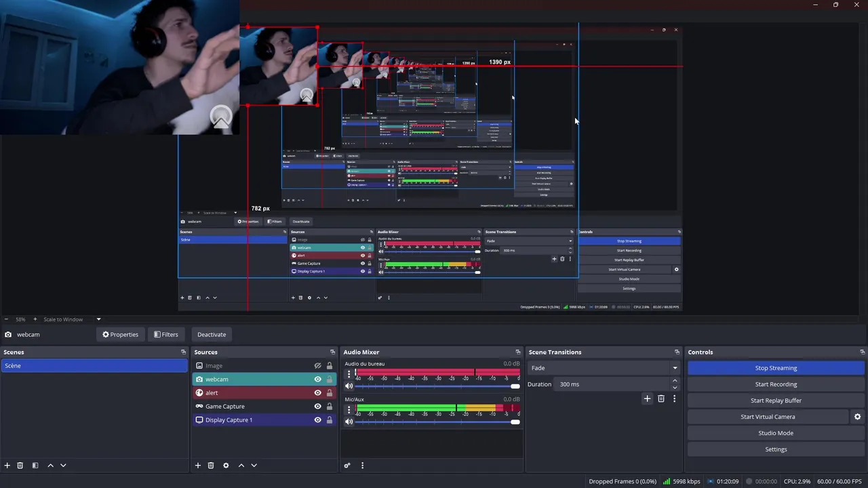Viewport: 868px width, 488px height.
Task: Mute the Mic/Aux speaker icon
Action: (x=349, y=422)
